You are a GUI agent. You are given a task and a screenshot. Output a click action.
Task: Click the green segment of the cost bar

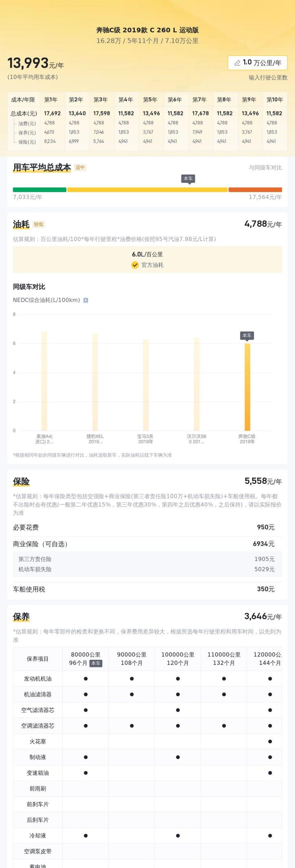[x=40, y=190]
